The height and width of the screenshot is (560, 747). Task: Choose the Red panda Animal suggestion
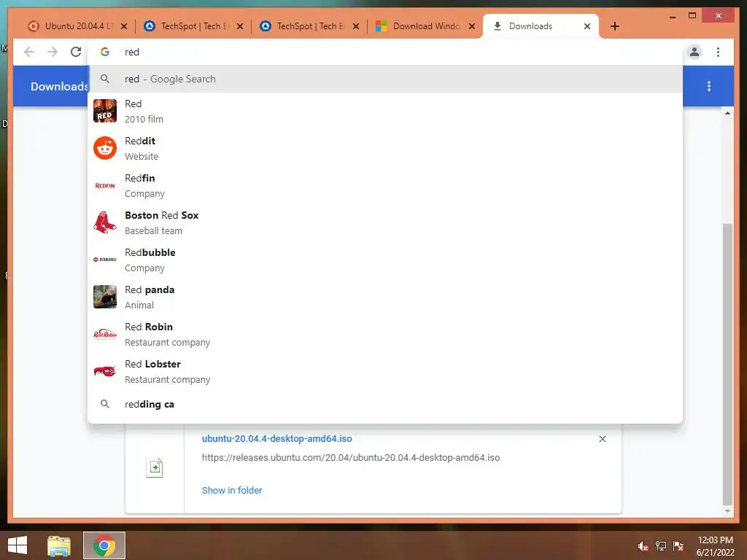click(x=385, y=297)
